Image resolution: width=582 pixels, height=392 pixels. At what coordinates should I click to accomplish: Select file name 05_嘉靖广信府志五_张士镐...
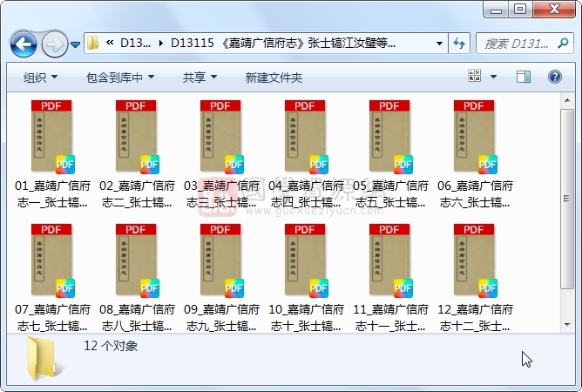[391, 194]
